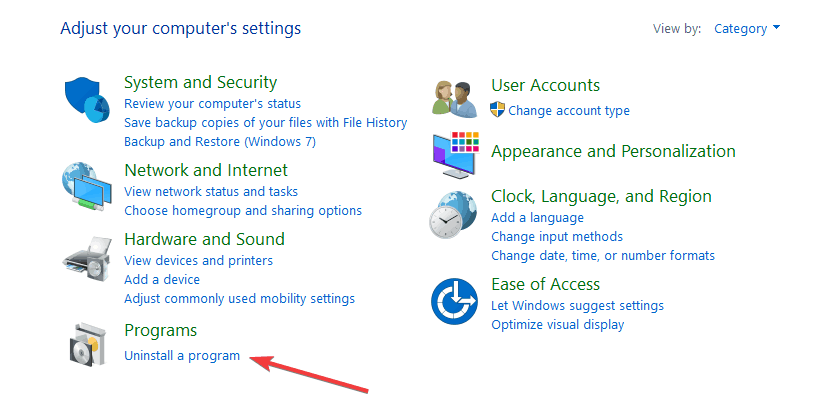Image resolution: width=835 pixels, height=404 pixels.
Task: Expand the View by Category dropdown
Action: 747,28
